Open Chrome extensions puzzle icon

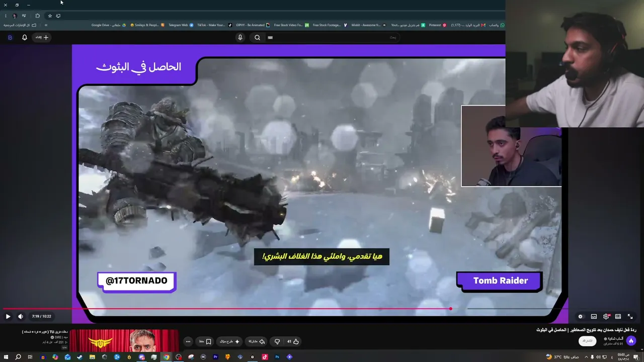[37, 16]
